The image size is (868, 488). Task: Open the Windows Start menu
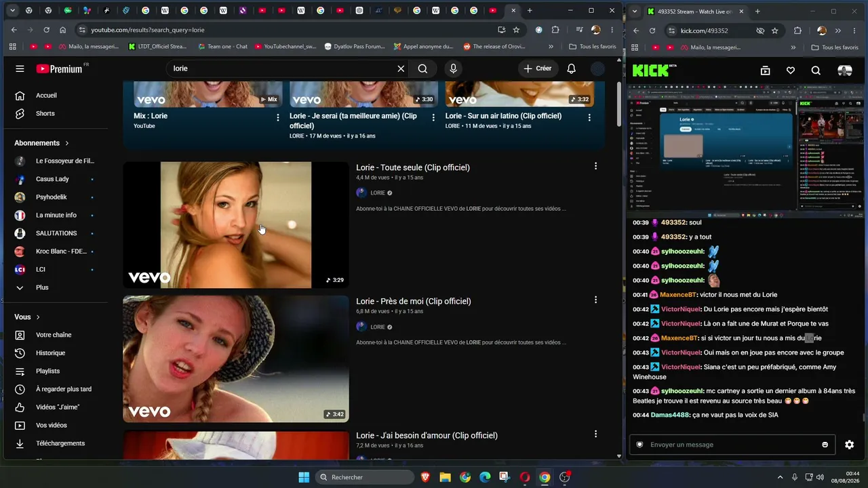pyautogui.click(x=304, y=477)
